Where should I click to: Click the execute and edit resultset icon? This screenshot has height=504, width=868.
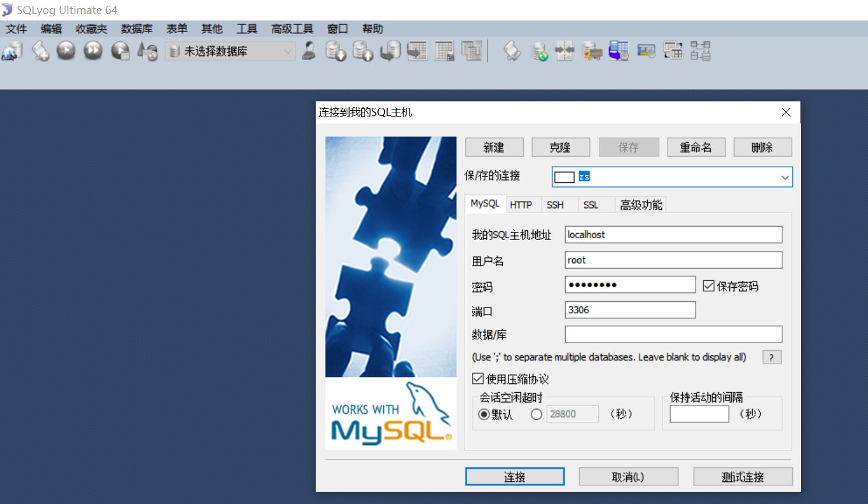coord(121,51)
